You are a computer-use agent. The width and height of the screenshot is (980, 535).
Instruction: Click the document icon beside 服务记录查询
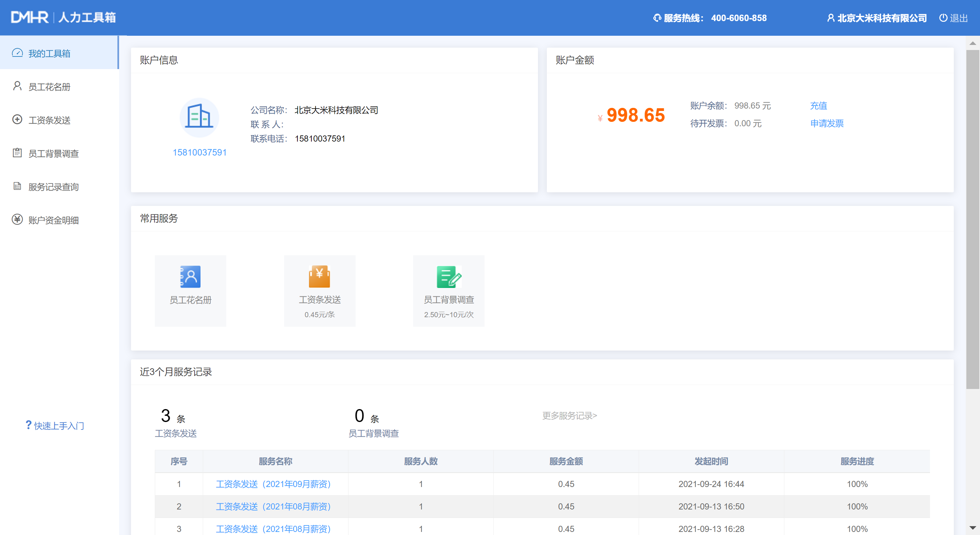17,186
